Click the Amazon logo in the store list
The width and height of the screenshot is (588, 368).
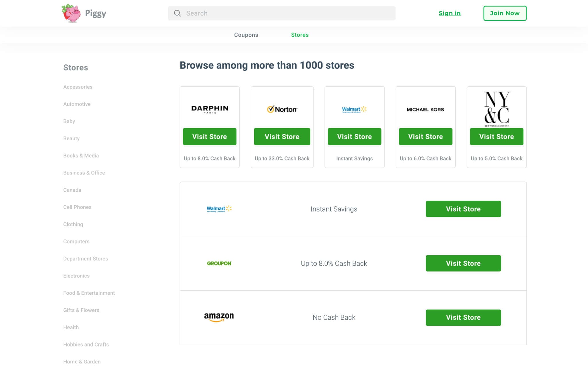tap(219, 317)
